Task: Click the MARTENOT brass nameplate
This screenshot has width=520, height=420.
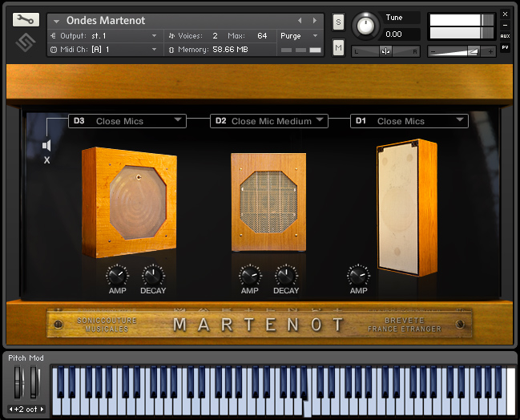Action: tap(260, 324)
